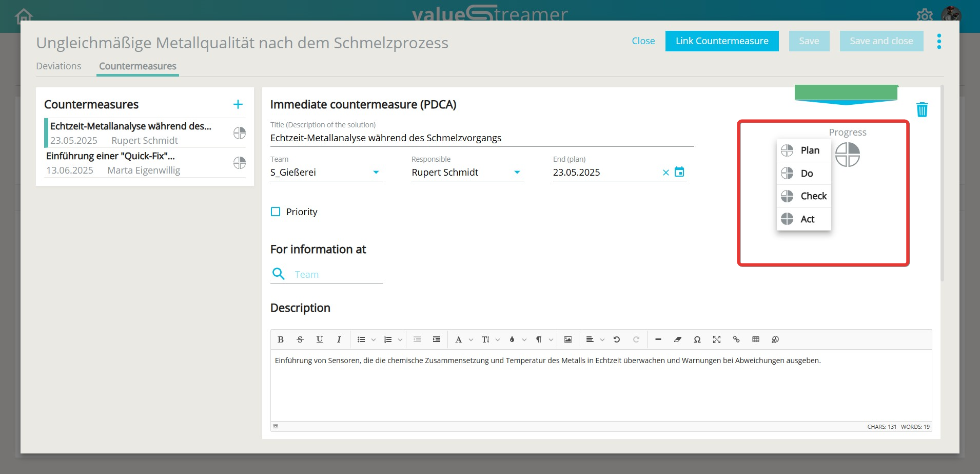This screenshot has width=980, height=474.
Task: Open numbered list style dropdown arrow
Action: point(400,339)
